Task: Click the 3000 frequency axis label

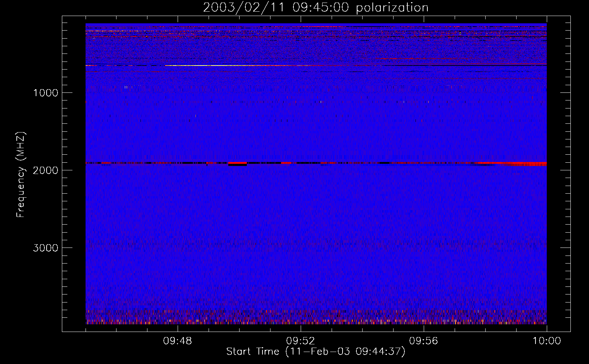Action: pos(46,248)
